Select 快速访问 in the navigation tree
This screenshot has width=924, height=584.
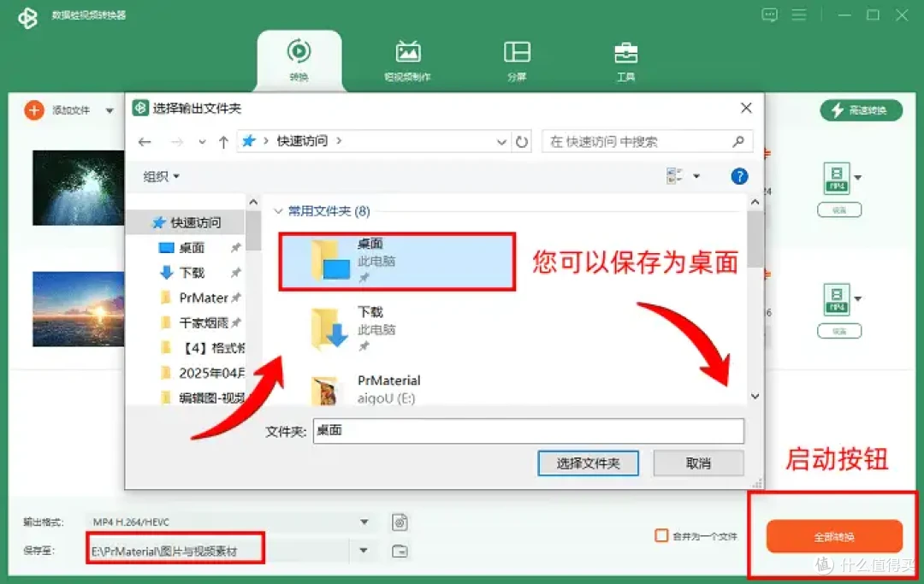(x=187, y=222)
